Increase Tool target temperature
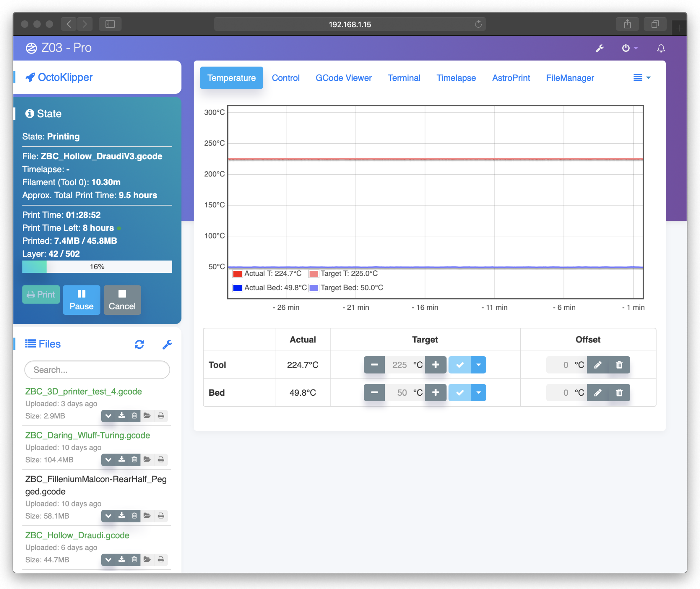This screenshot has height=589, width=700. [436, 365]
